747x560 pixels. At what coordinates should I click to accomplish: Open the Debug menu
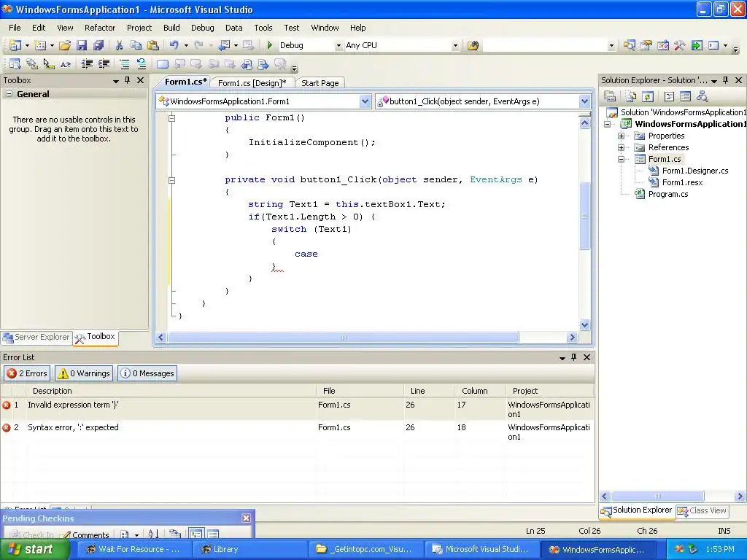click(203, 28)
